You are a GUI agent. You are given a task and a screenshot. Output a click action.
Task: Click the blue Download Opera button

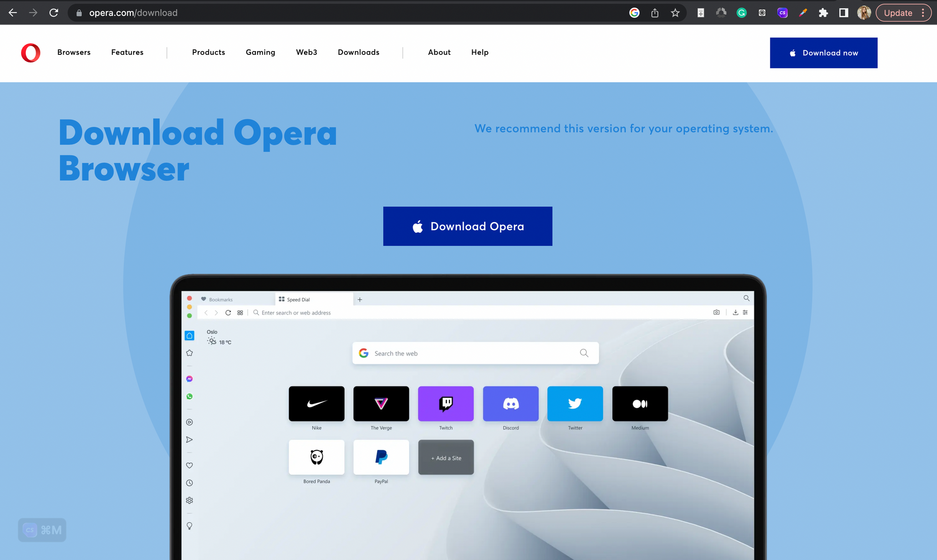468,226
